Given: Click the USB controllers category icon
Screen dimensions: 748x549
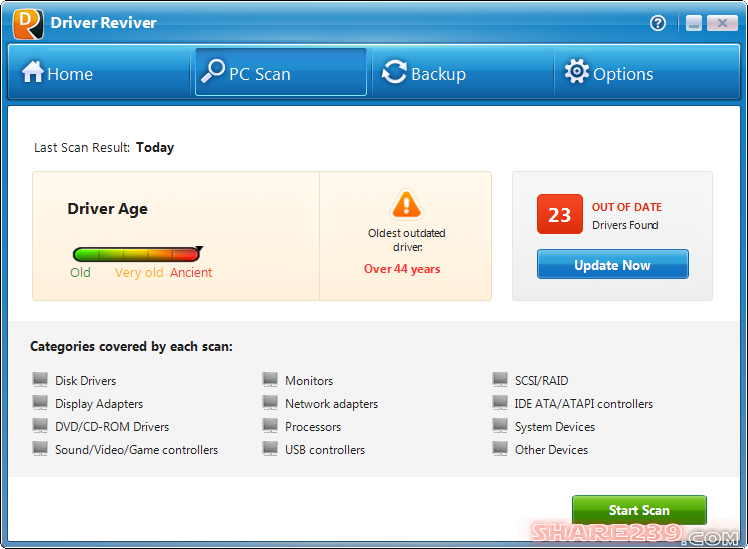Looking at the screenshot, I should click(x=270, y=448).
